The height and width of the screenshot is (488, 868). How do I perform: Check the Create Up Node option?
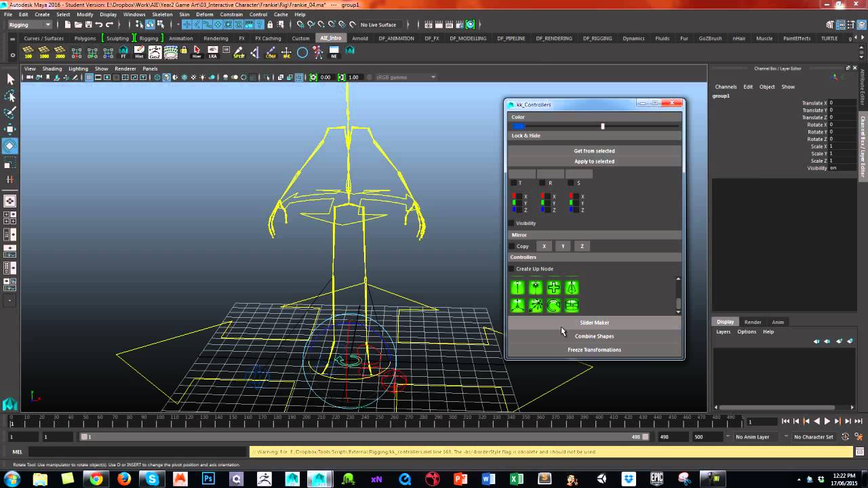point(511,269)
